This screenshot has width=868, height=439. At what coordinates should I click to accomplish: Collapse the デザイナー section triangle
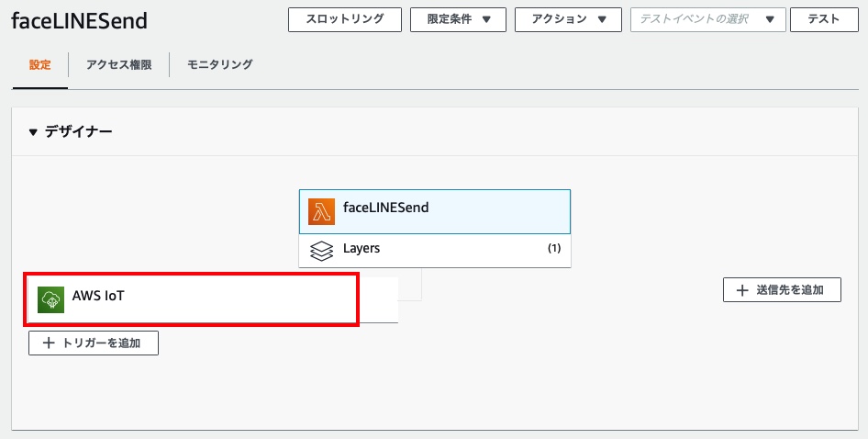pos(34,132)
